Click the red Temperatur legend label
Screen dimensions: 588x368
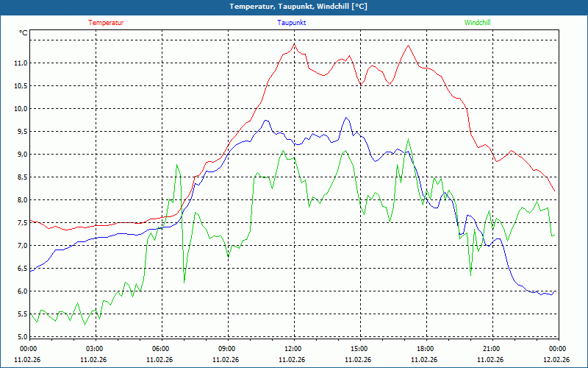(x=106, y=23)
